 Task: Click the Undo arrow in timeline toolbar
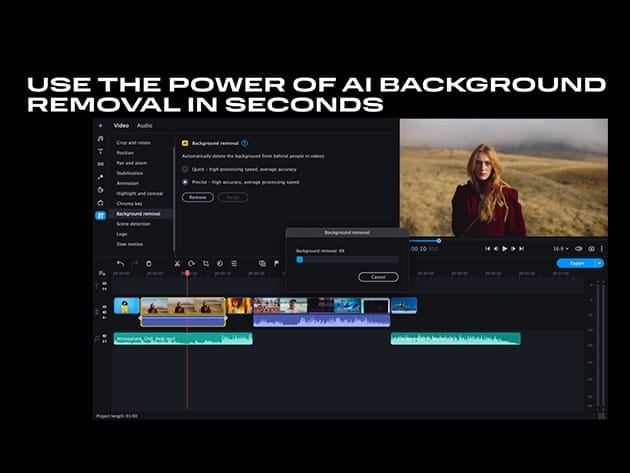(x=120, y=263)
